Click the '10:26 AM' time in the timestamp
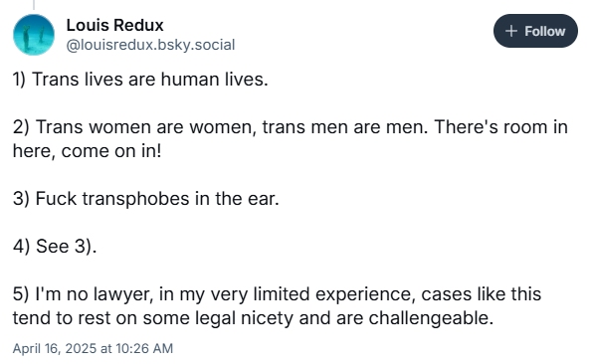 [144, 348]
